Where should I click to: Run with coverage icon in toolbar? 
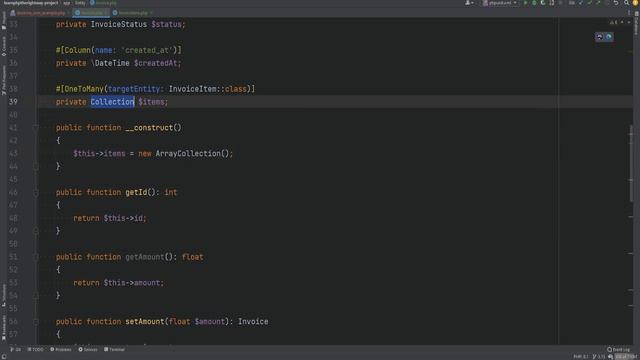[543, 3]
